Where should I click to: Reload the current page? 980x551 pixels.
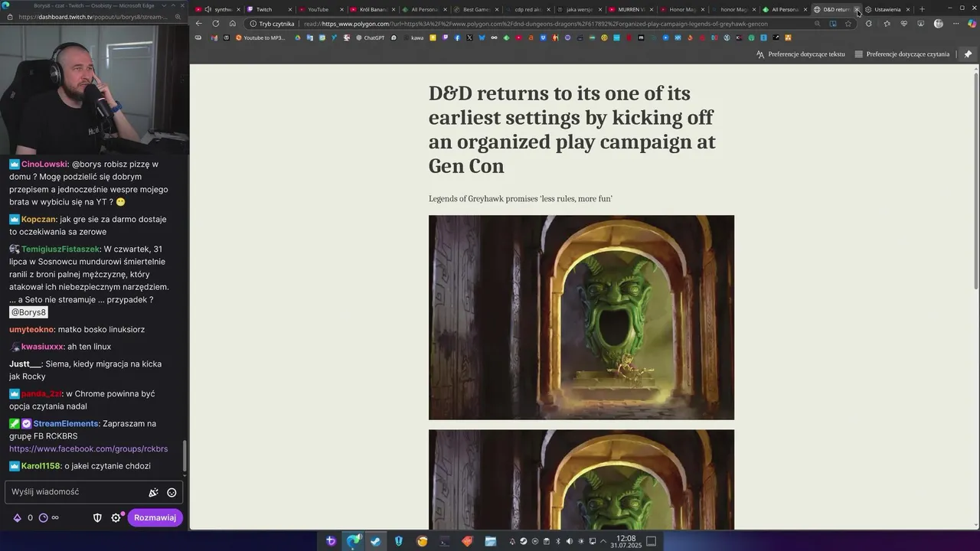(216, 24)
